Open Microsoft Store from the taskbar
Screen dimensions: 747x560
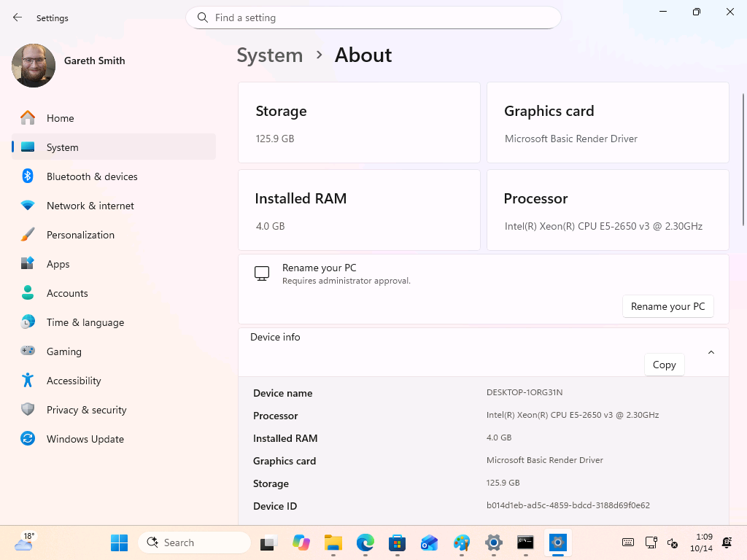(x=398, y=542)
